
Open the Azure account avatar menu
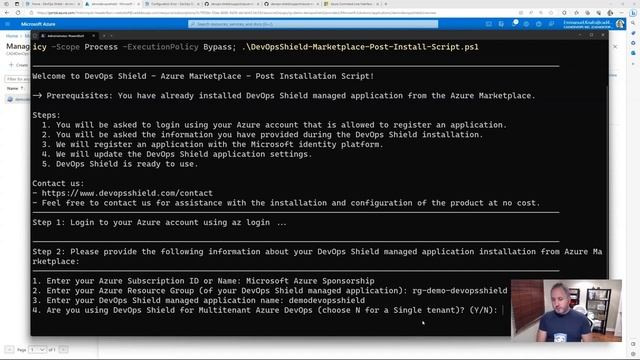pos(620,24)
